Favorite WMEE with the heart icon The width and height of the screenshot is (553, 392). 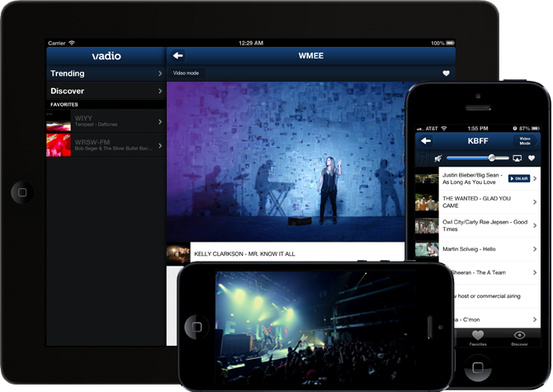coord(446,73)
